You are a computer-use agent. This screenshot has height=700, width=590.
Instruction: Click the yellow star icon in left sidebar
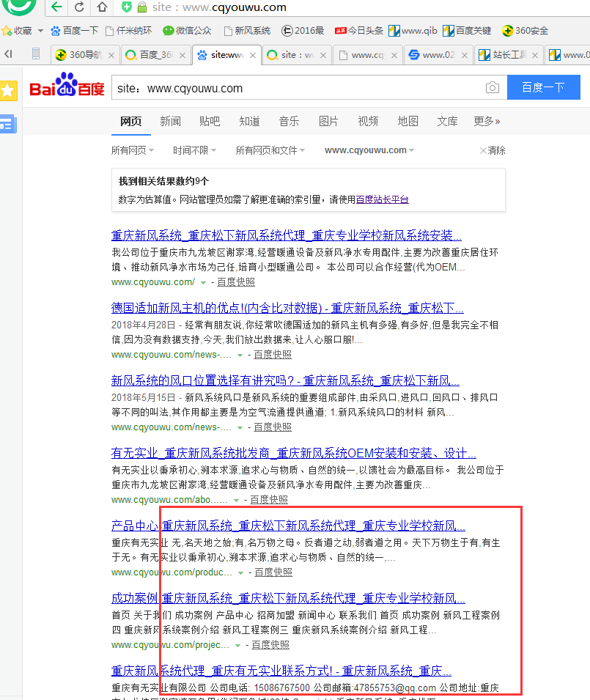7,91
